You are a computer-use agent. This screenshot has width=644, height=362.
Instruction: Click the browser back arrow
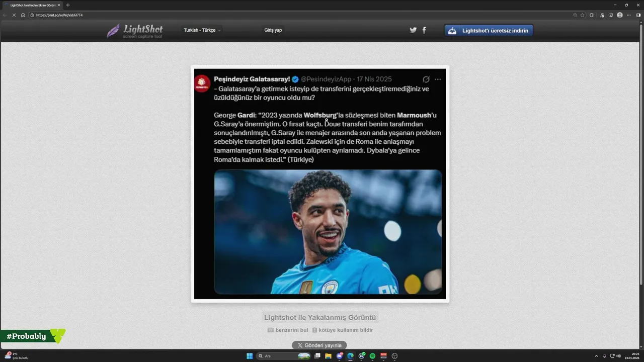(x=5, y=15)
